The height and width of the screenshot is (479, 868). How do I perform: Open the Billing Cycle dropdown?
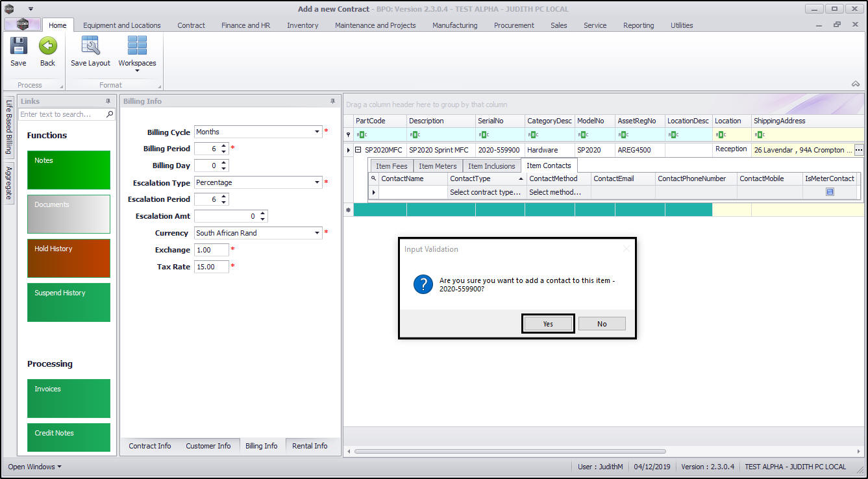pyautogui.click(x=317, y=132)
